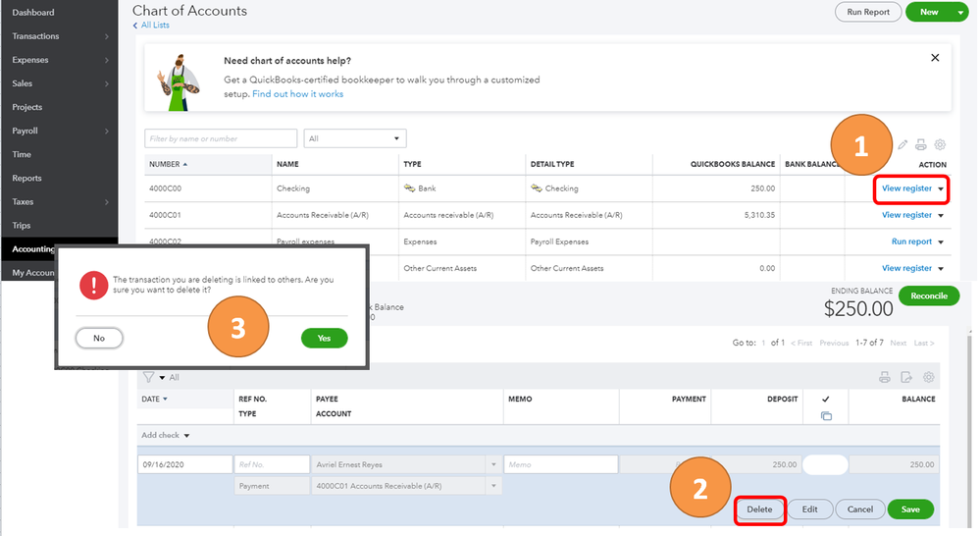The height and width of the screenshot is (536, 980).
Task: Click the Filter by name or number field
Action: tap(221, 138)
